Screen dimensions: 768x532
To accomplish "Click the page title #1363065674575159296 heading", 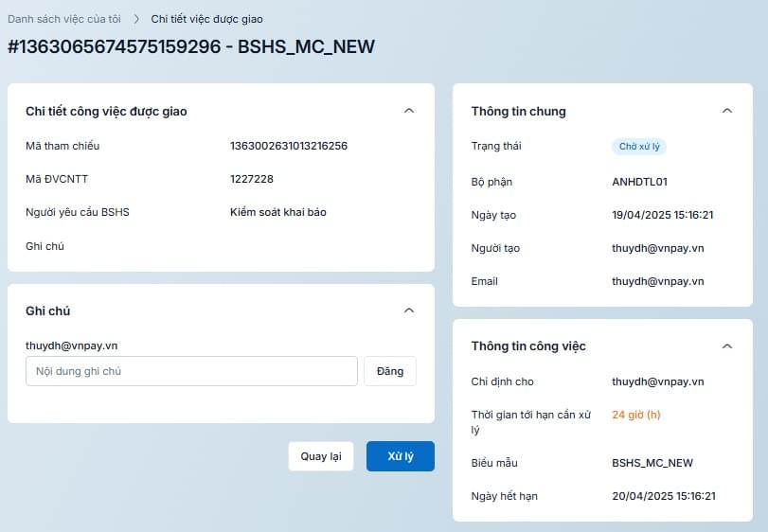I will (191, 46).
